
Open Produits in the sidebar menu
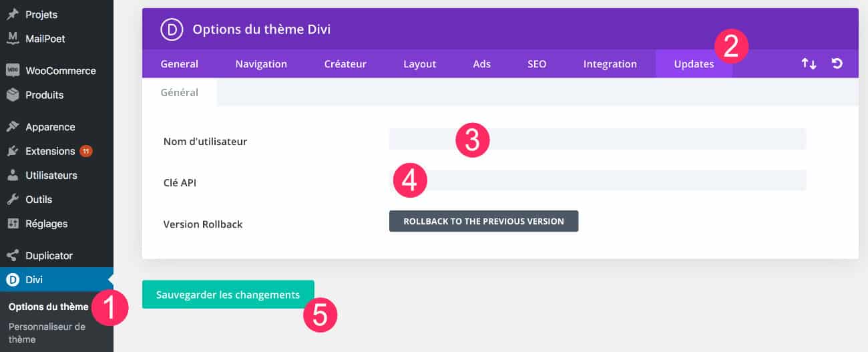[45, 95]
